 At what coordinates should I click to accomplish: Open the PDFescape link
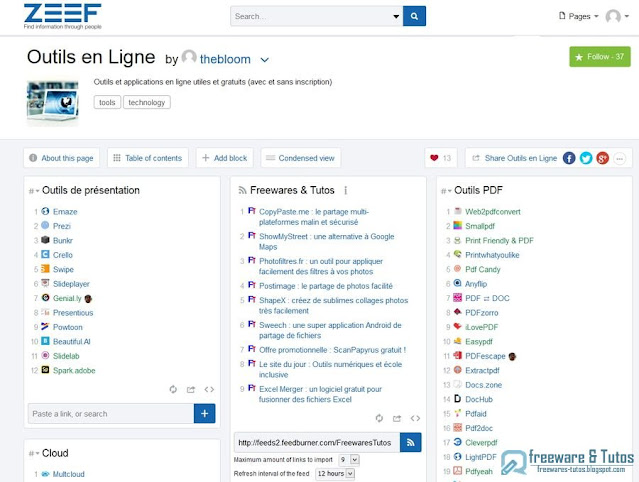point(485,356)
